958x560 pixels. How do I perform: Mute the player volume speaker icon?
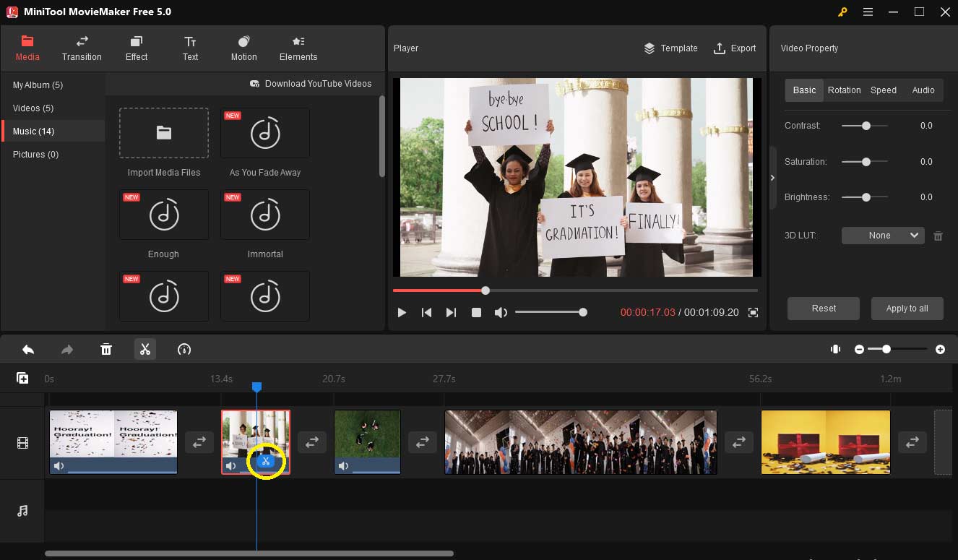tap(499, 312)
